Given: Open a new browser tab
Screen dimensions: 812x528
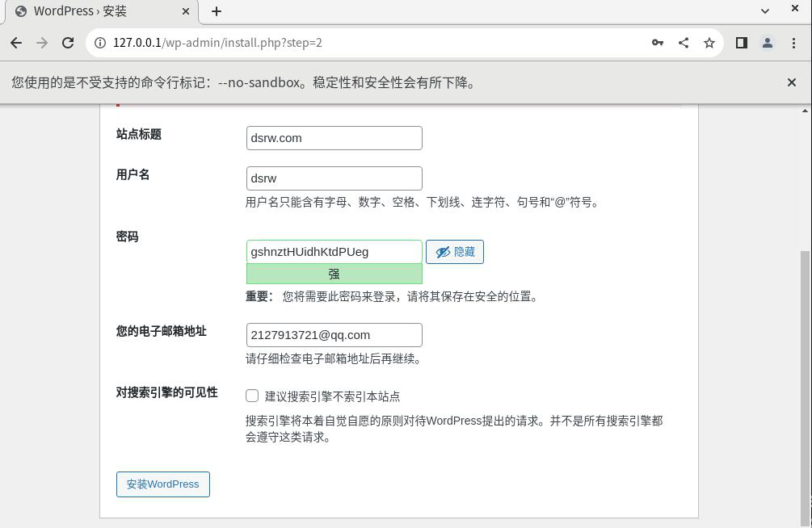Looking at the screenshot, I should (217, 11).
